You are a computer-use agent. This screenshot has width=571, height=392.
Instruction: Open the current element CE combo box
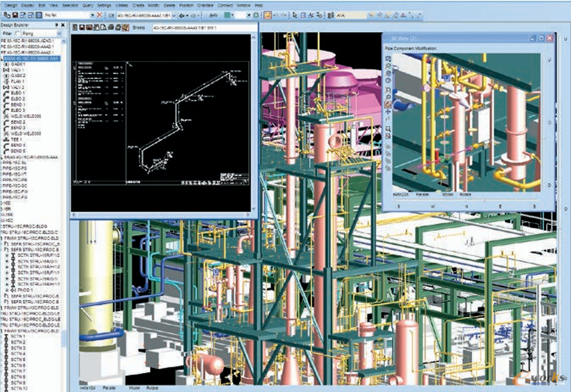tap(146, 15)
